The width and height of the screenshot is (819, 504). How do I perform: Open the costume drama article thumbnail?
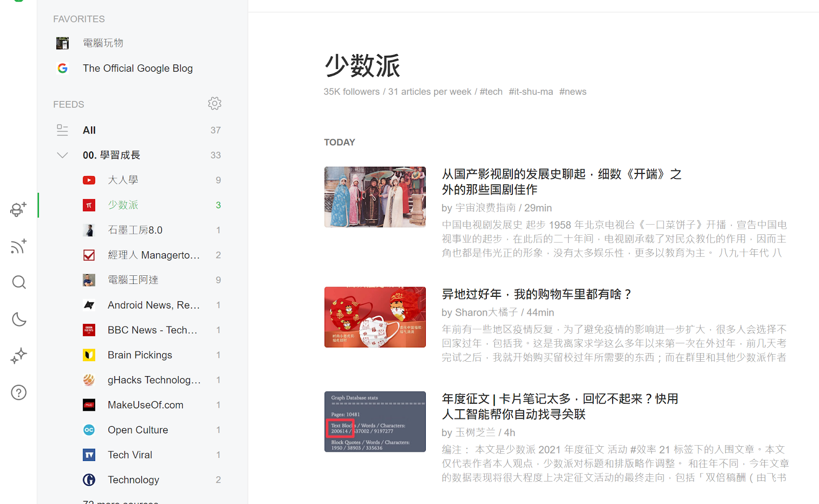(x=375, y=197)
